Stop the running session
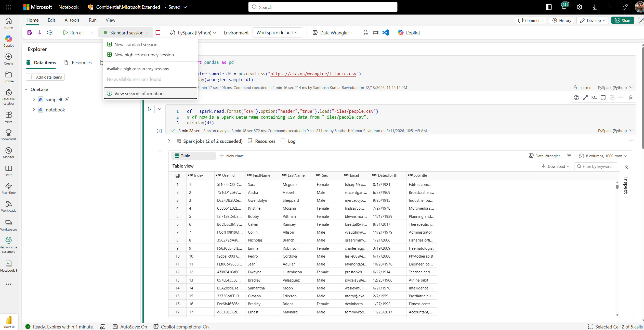 (158, 33)
